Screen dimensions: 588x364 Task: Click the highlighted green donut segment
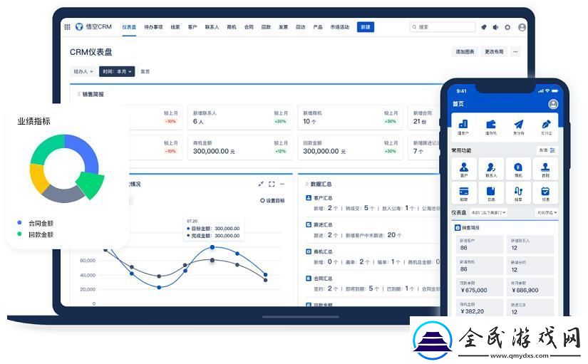point(90,184)
